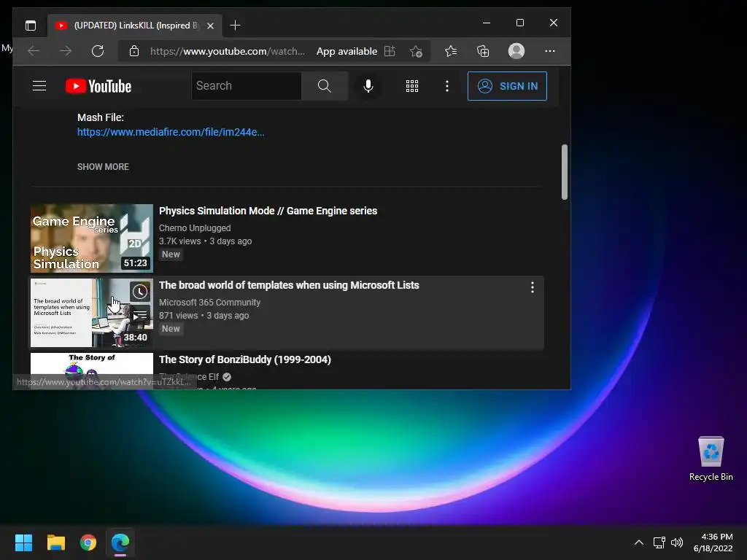Open YouTube settings three-dot menu
Viewport: 747px width, 560px height.
[447, 86]
